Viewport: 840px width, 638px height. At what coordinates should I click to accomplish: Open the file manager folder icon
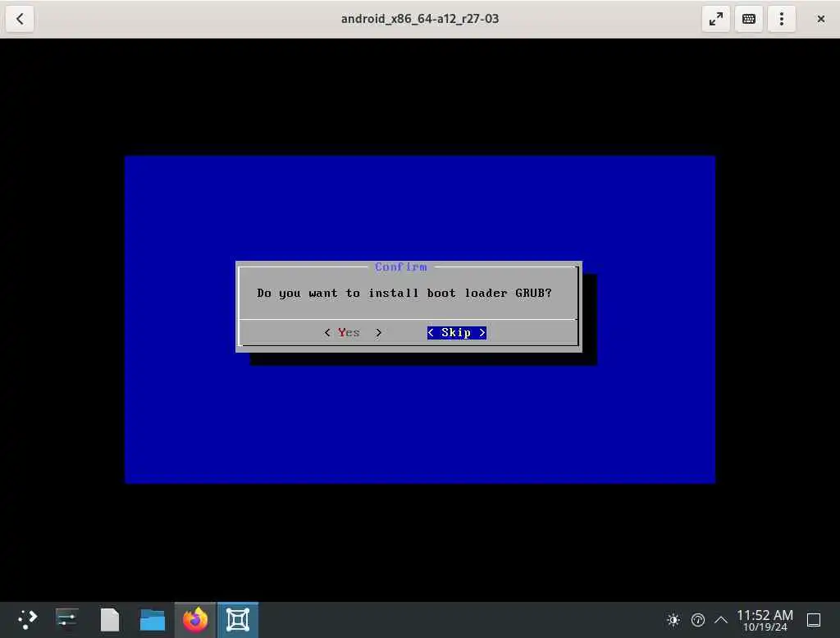click(x=152, y=620)
